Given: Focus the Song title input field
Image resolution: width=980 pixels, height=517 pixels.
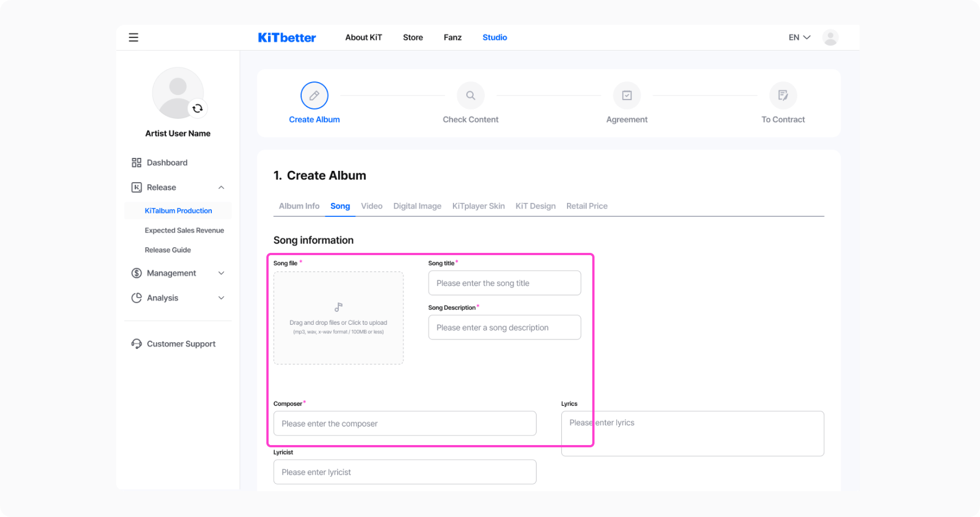Looking at the screenshot, I should coord(504,283).
